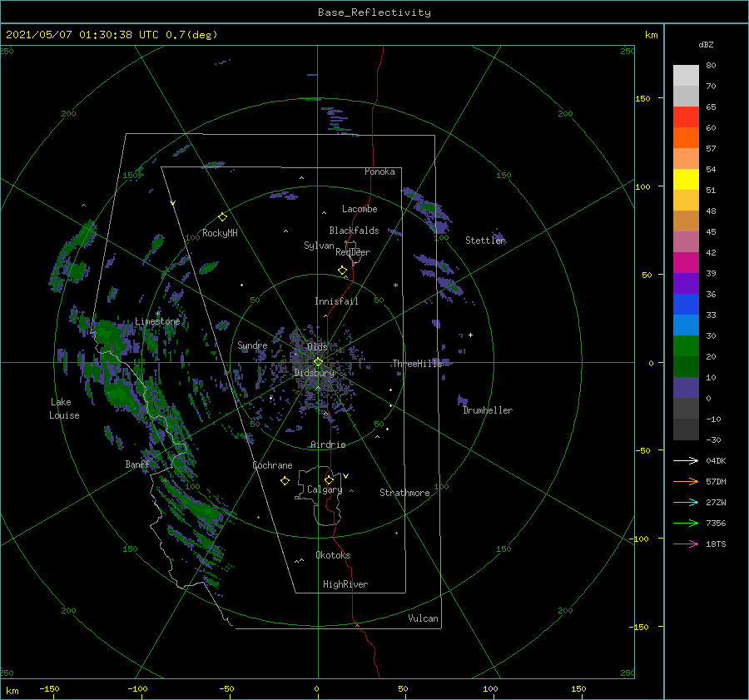Click the Sylvan label on map
Viewport: 749px width, 700px height.
(319, 246)
